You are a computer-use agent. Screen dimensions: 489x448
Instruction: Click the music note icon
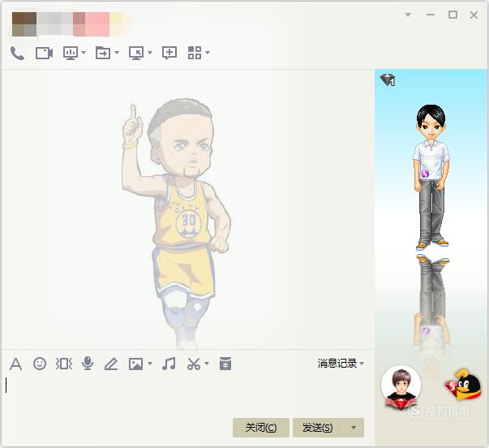point(169,364)
